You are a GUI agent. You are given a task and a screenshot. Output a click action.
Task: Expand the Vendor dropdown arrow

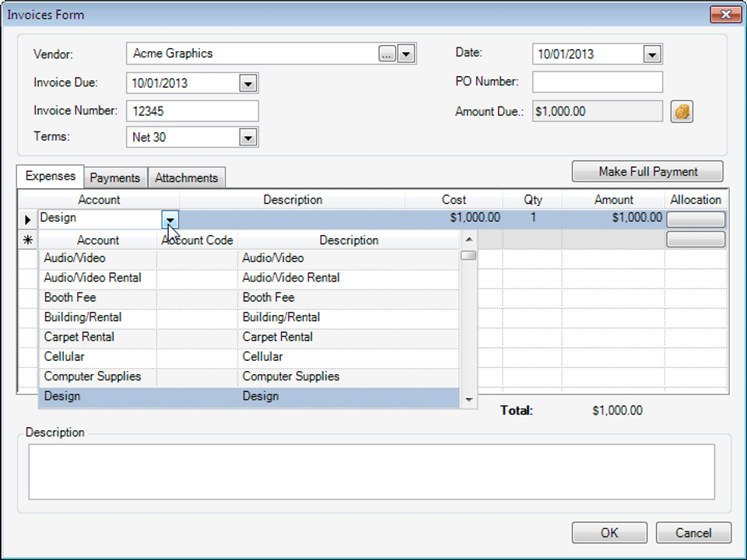406,54
